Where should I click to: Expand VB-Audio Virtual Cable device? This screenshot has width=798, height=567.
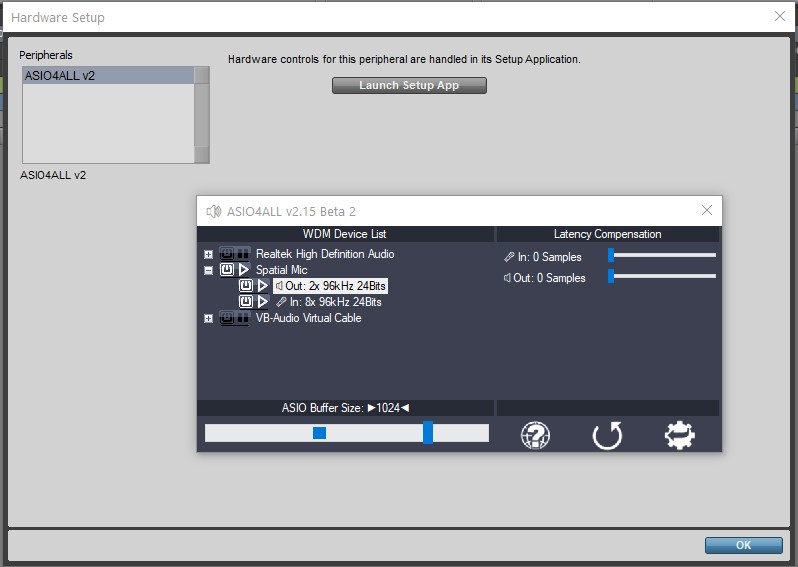tap(208, 318)
